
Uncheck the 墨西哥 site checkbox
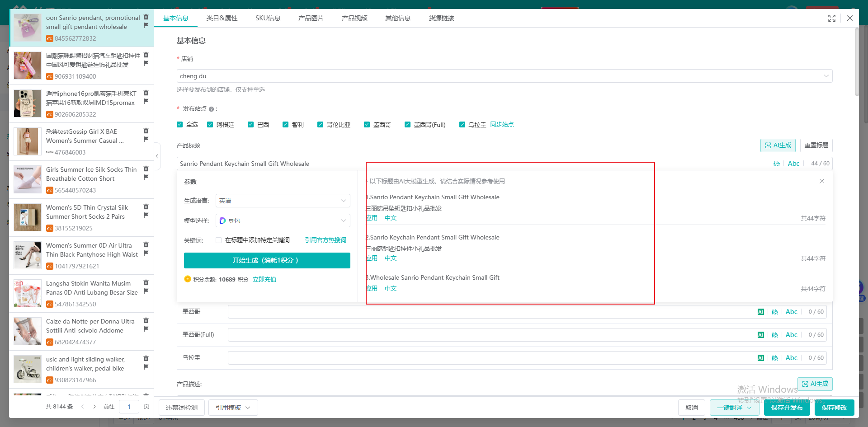point(367,125)
